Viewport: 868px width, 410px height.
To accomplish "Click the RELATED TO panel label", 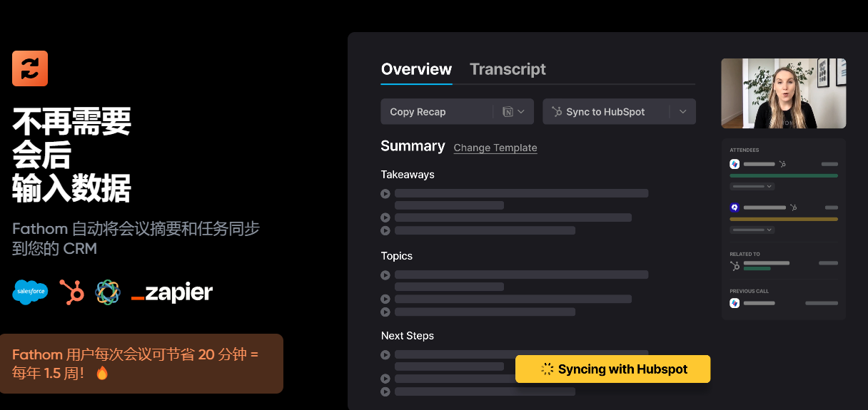I will (745, 255).
